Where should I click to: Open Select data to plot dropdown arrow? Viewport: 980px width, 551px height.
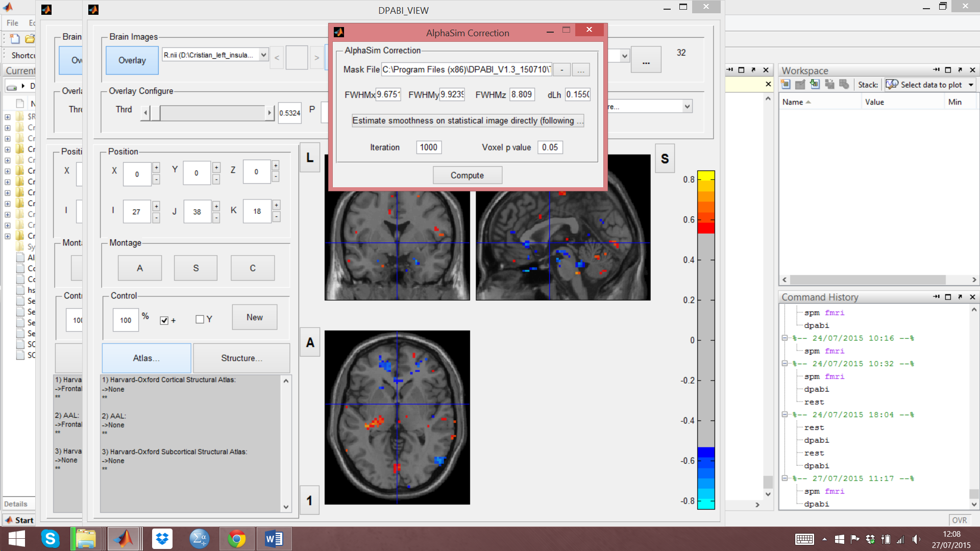coord(971,85)
